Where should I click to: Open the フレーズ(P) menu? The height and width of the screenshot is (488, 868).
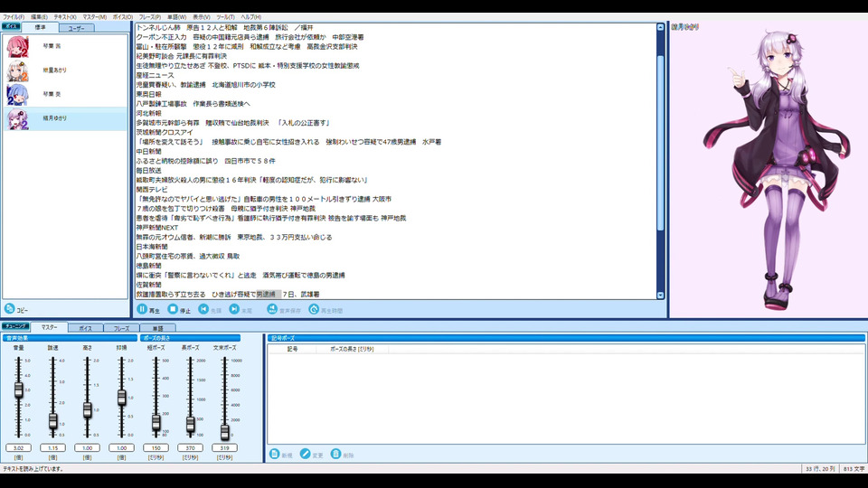click(149, 17)
